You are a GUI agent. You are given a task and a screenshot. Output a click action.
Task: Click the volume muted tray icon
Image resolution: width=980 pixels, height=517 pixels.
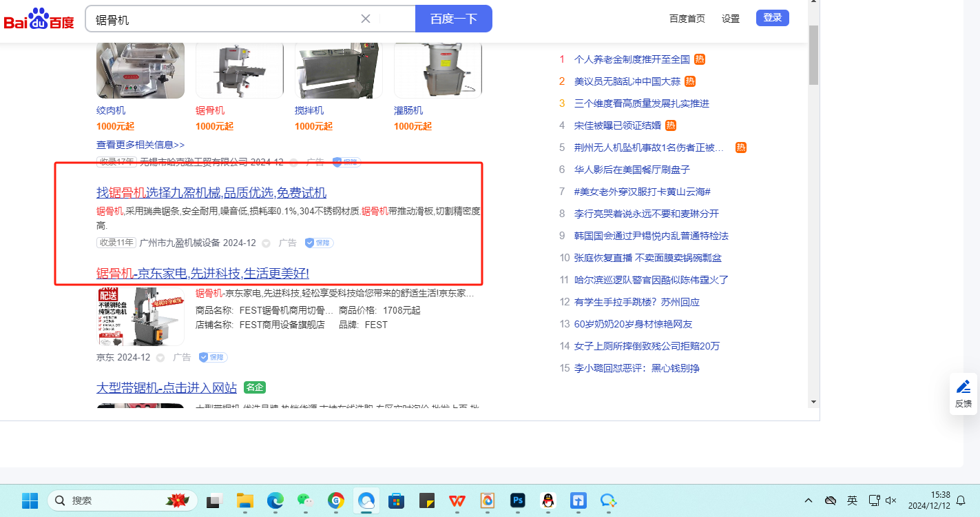coord(891,500)
